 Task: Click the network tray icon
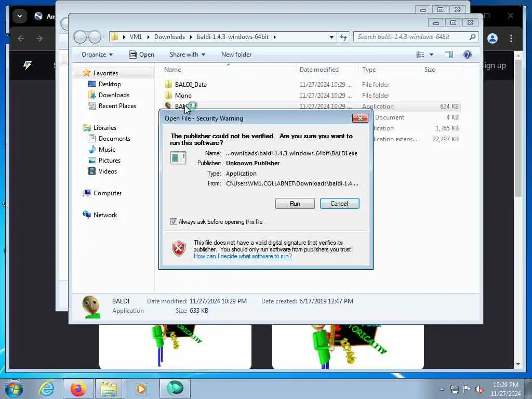click(455, 389)
